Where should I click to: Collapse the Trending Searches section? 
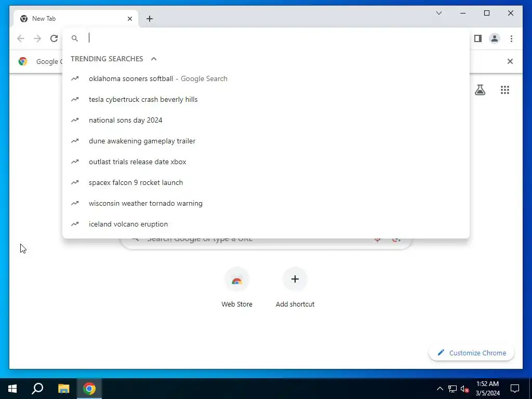pyautogui.click(x=154, y=59)
